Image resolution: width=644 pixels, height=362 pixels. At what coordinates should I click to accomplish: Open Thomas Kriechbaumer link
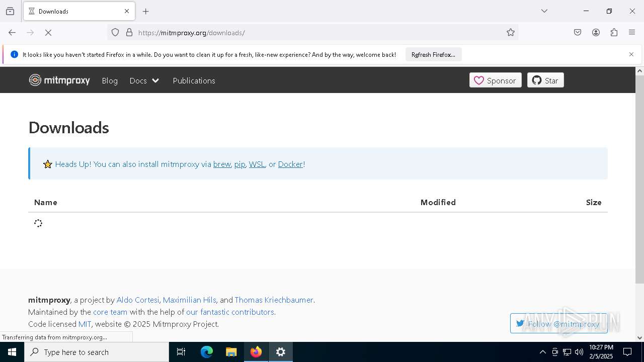274,300
